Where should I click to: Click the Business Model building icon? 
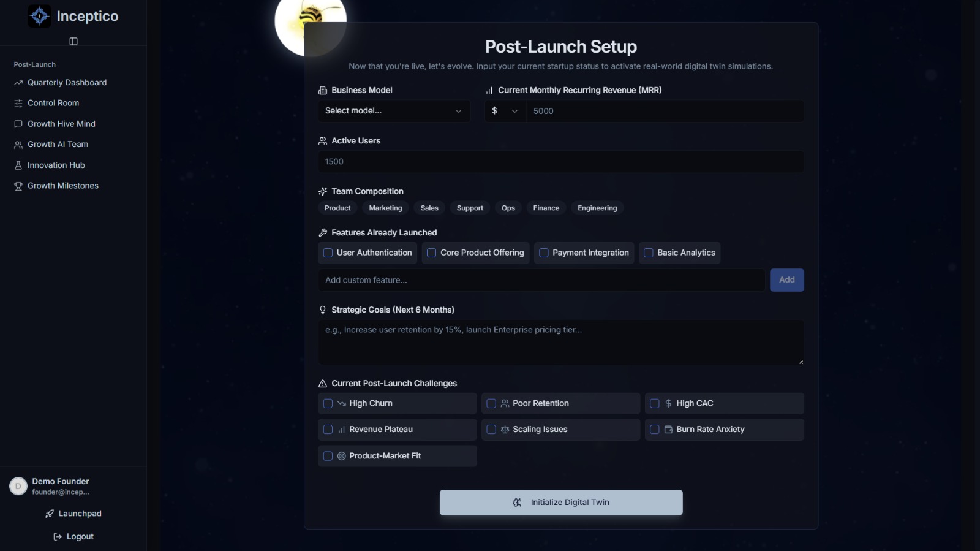click(x=323, y=90)
